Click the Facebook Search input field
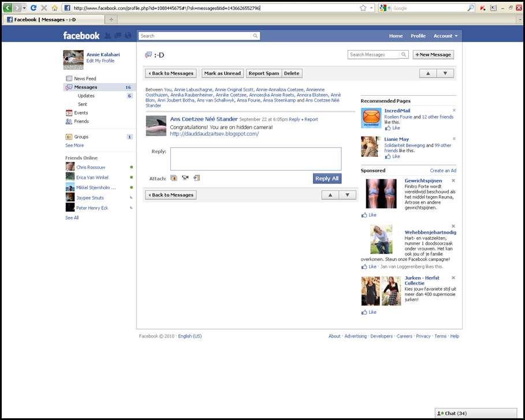 point(195,36)
